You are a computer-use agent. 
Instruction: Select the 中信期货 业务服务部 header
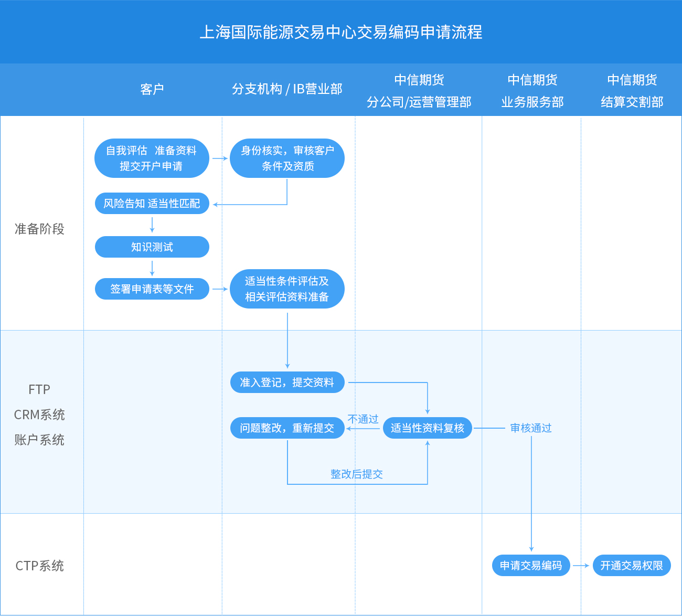point(533,89)
